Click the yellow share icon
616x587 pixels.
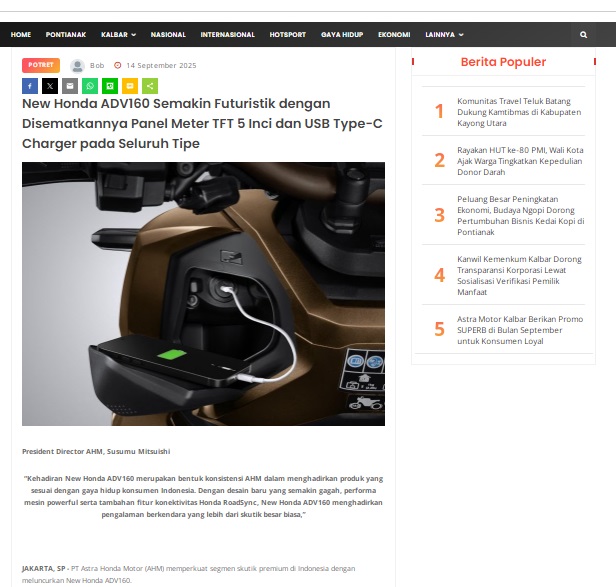(x=130, y=86)
